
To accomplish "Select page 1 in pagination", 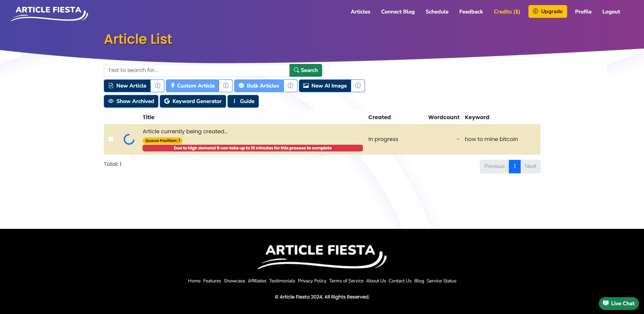I will point(515,167).
